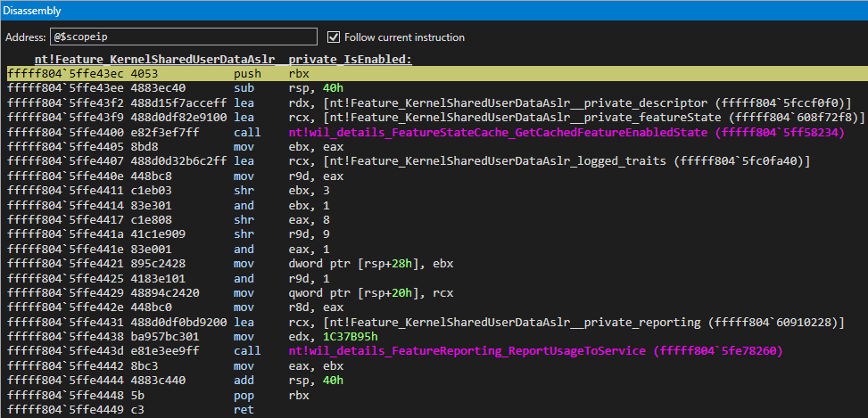This screenshot has width=868, height=418.
Task: Select the Disassembly window title tab
Action: (x=31, y=10)
